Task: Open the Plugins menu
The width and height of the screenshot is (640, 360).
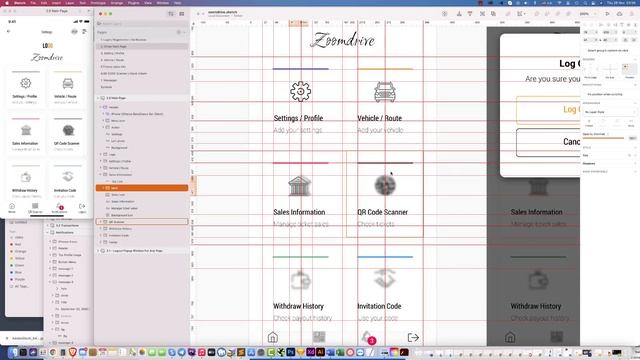Action: pyautogui.click(x=133, y=2)
